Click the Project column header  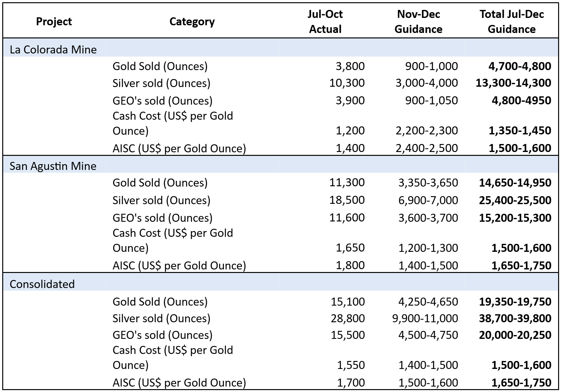pyautogui.click(x=54, y=21)
